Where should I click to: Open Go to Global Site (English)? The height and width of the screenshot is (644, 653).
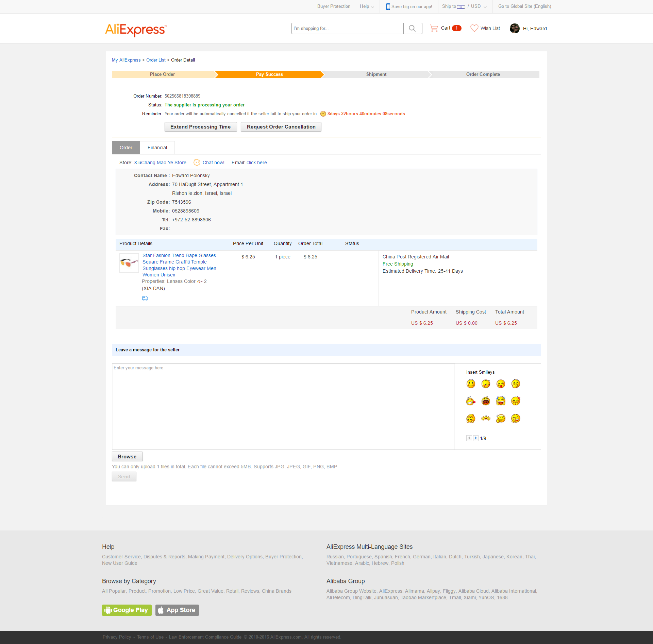(524, 6)
